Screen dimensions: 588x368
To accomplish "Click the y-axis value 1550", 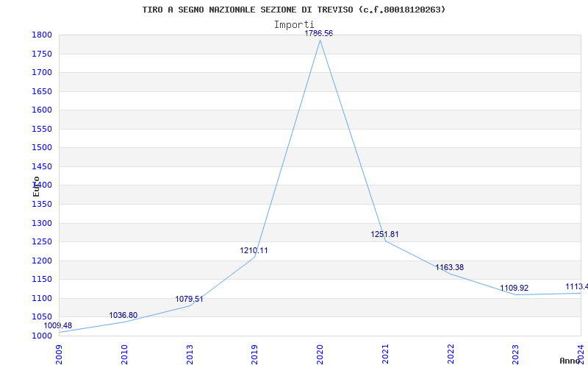I will coord(42,130).
